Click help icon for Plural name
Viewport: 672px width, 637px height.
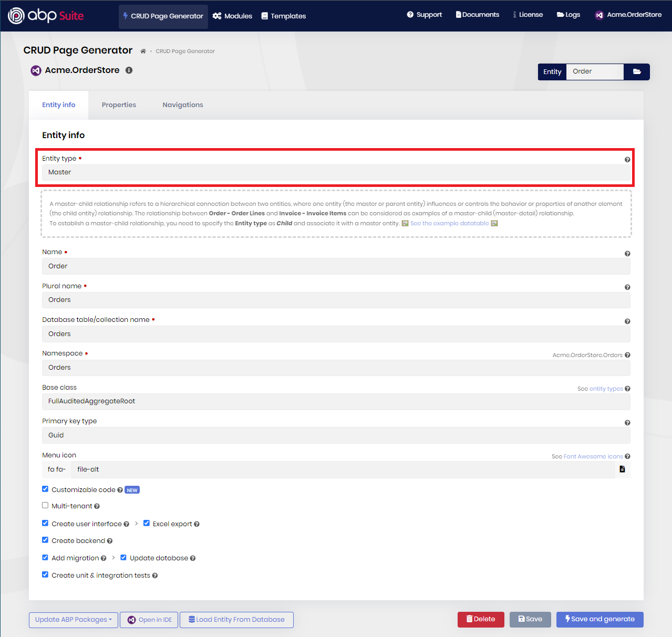click(x=627, y=287)
